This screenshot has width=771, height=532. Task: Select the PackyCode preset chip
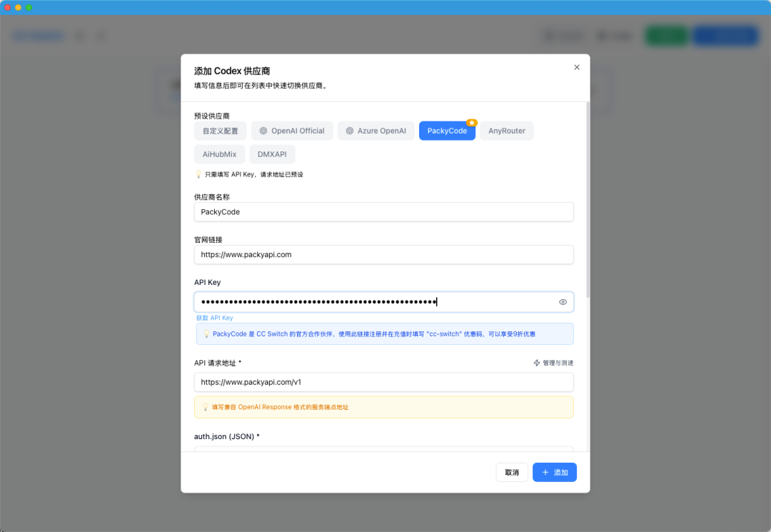[447, 131]
